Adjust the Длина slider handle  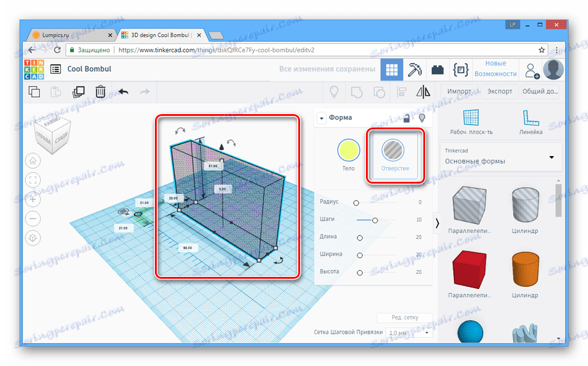coord(360,238)
